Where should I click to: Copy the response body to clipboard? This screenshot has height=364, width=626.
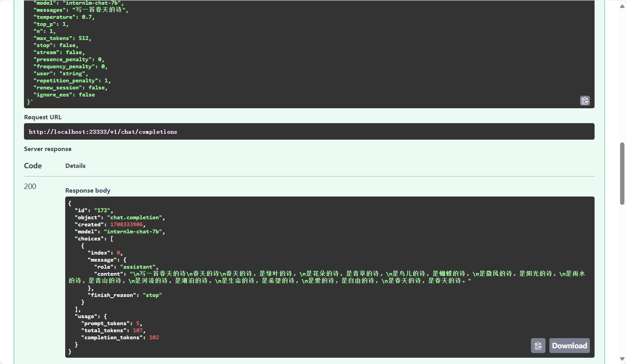pos(538,346)
